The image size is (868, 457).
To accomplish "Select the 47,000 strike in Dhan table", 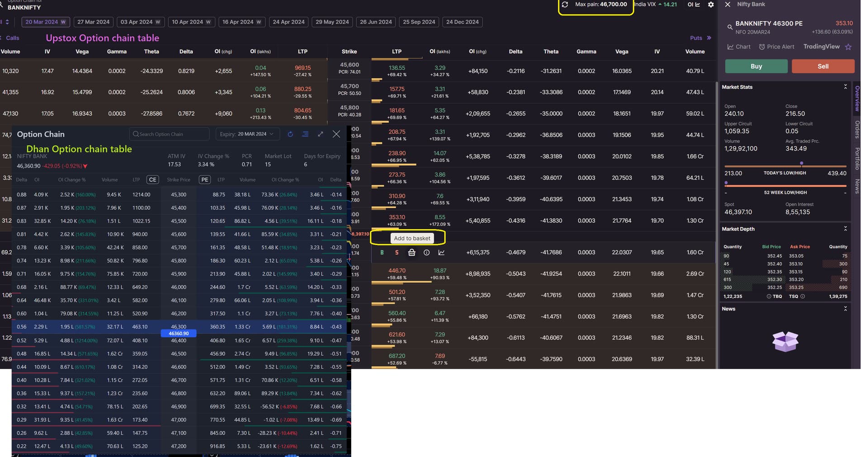I will coord(179,420).
